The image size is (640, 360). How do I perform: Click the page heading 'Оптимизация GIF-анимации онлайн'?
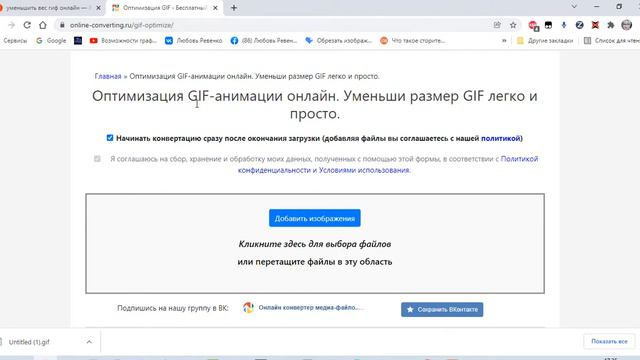click(x=315, y=104)
